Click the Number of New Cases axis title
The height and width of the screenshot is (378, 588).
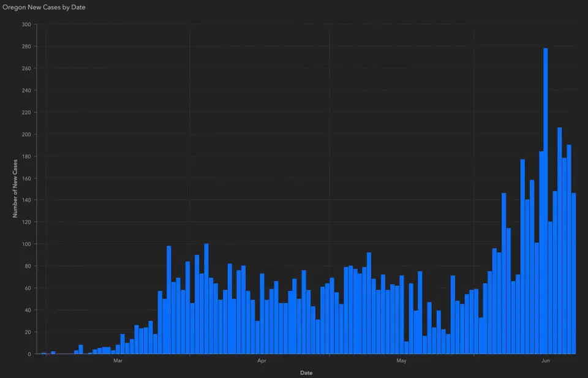[15, 189]
